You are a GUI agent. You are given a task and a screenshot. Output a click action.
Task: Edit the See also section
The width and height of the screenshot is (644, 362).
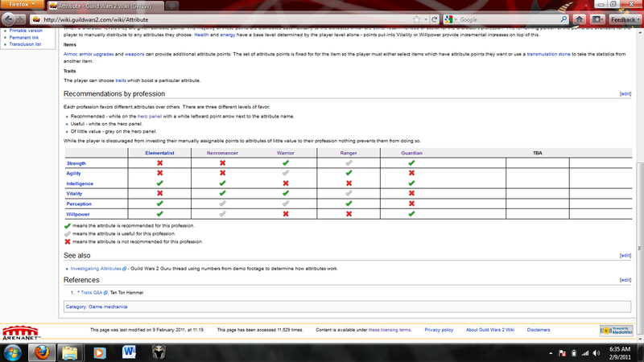[x=625, y=255]
